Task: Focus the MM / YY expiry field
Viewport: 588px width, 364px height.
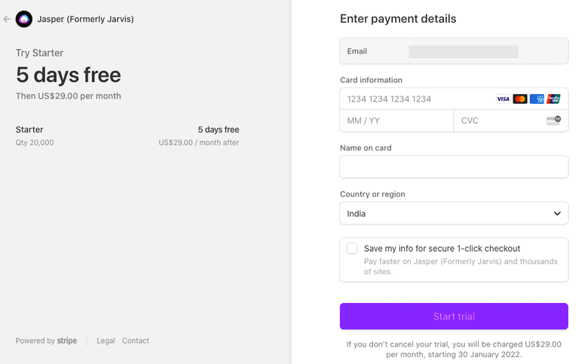Action: pos(397,121)
